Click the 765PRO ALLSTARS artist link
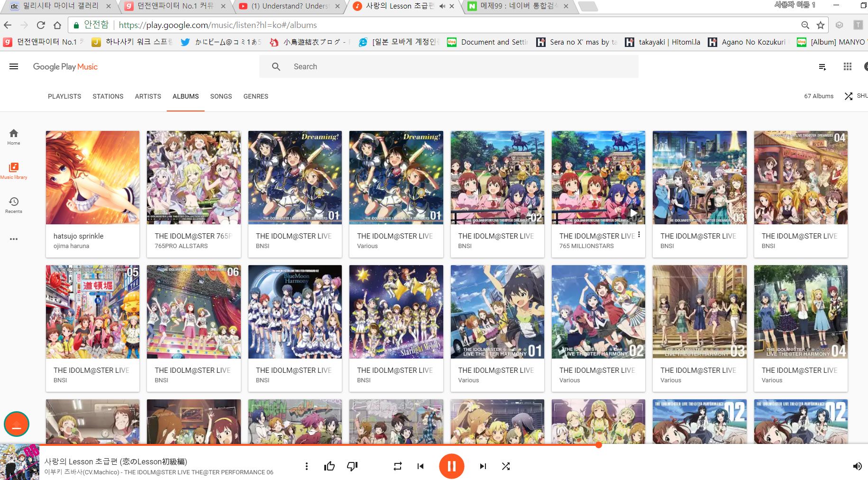Viewport: 868px width, 480px height. pyautogui.click(x=181, y=246)
